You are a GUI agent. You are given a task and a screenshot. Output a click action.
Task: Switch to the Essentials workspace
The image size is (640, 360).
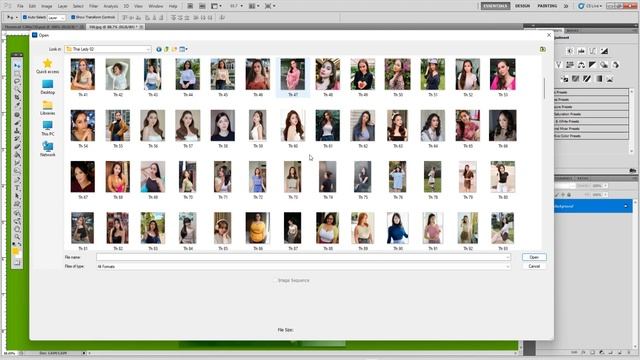(x=495, y=6)
